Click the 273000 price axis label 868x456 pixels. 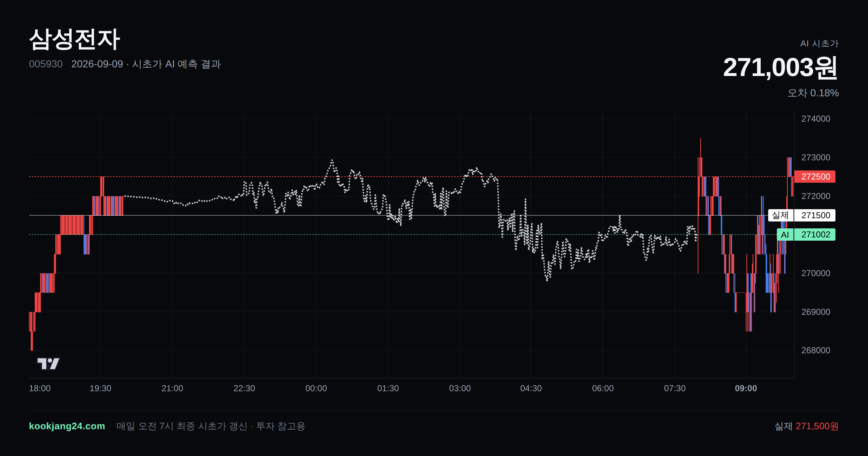click(816, 157)
